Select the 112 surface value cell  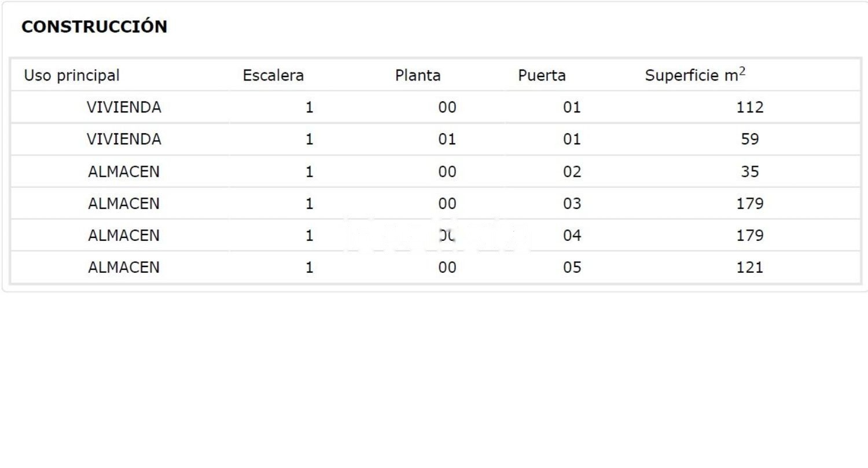pyautogui.click(x=750, y=107)
